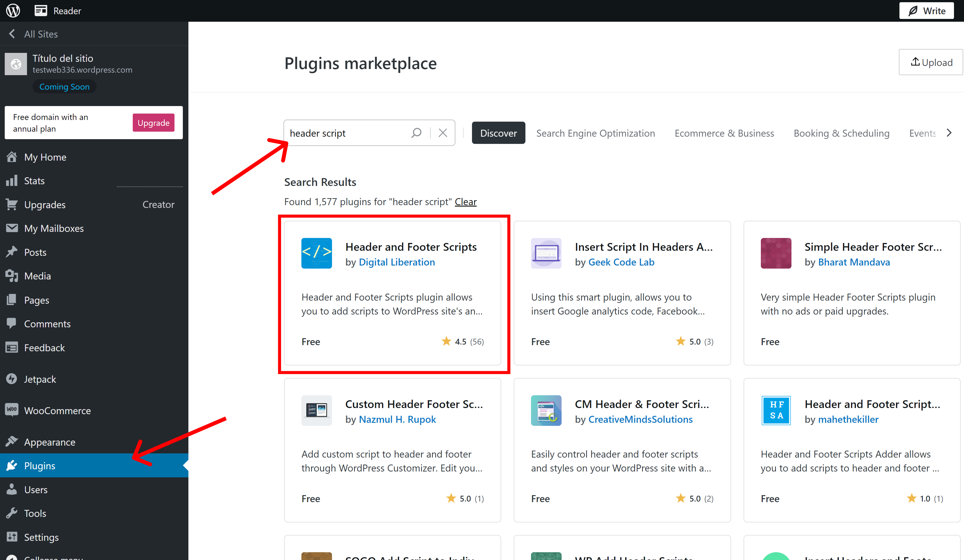This screenshot has height=560, width=964.
Task: Click the magnifier icon in the search bar
Action: (417, 133)
